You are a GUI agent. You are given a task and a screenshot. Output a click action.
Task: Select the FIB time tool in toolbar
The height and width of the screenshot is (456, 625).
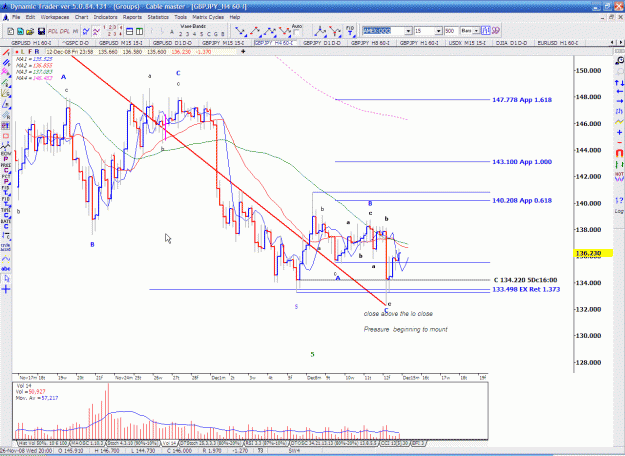pyautogui.click(x=350, y=31)
